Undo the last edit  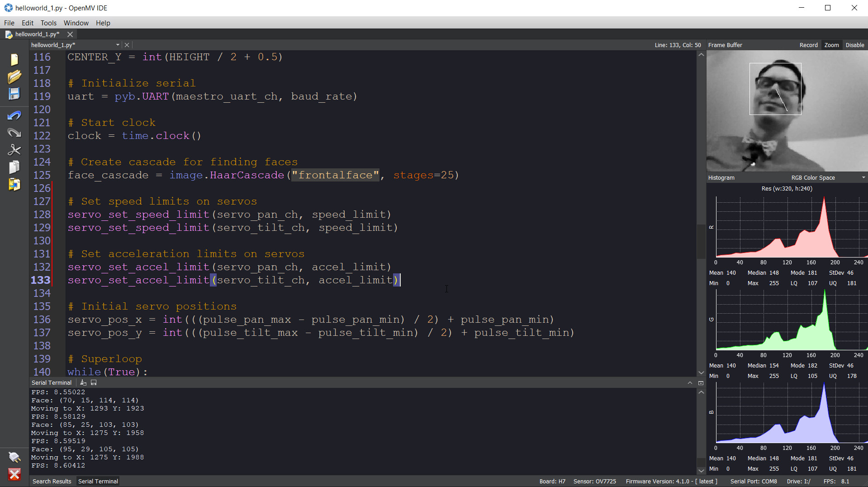[14, 115]
